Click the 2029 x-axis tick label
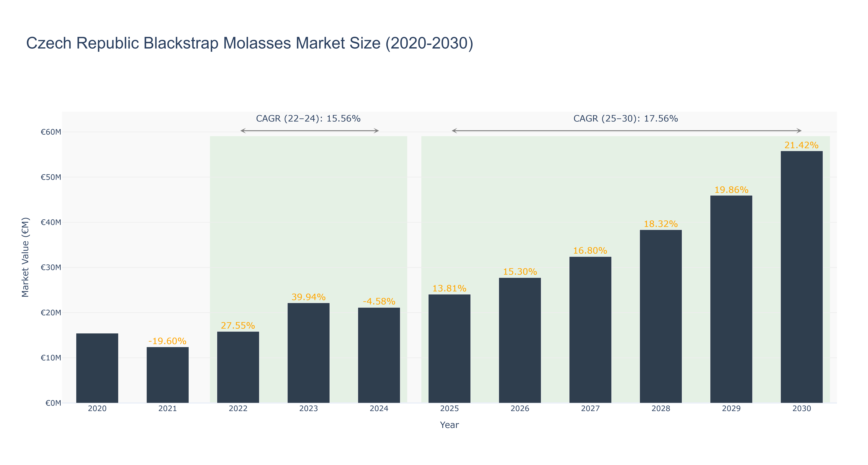Screen dimensions: 868x465 coord(731,408)
